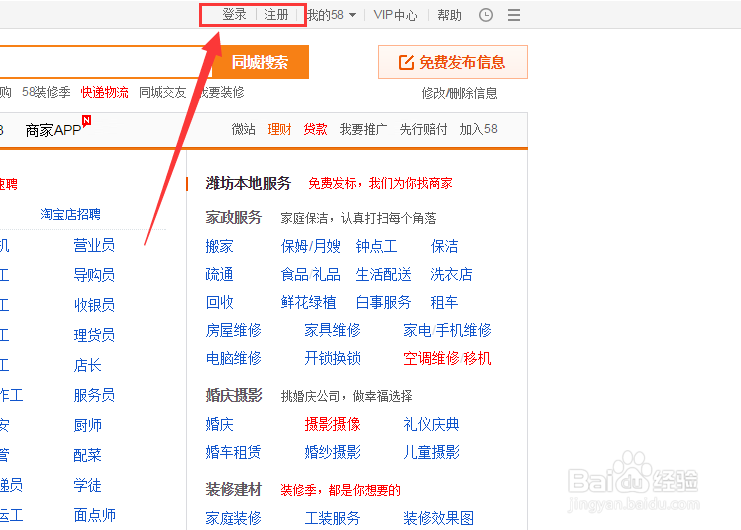Open the 搬家 service link
Image resolution: width=741 pixels, height=530 pixels.
pos(219,246)
